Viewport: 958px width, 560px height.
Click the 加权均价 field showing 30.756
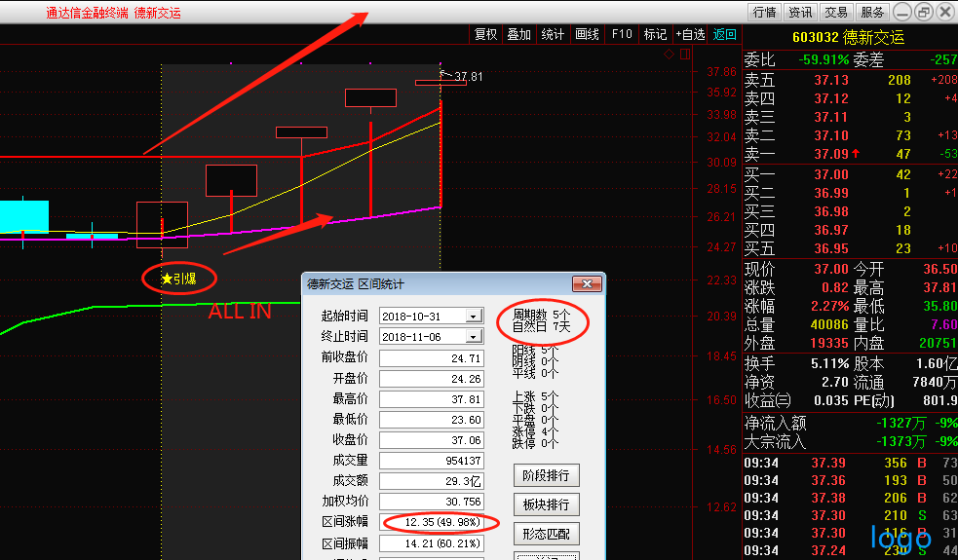coord(432,502)
